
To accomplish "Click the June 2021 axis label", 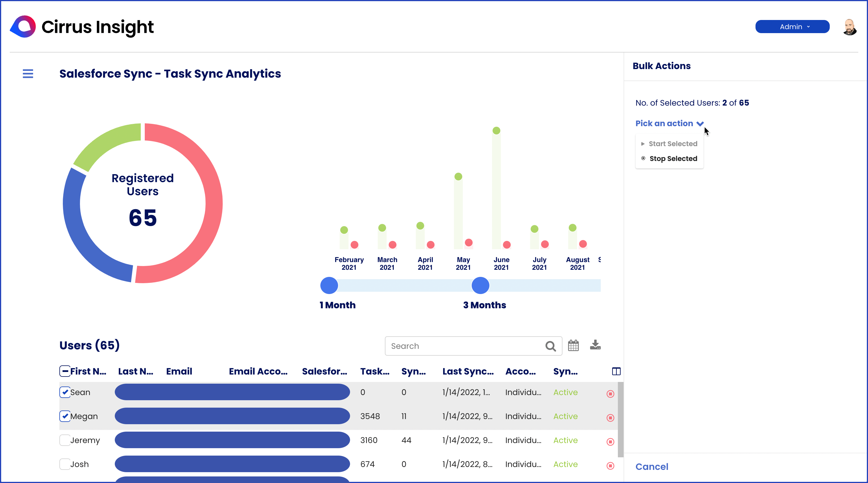I will (501, 263).
